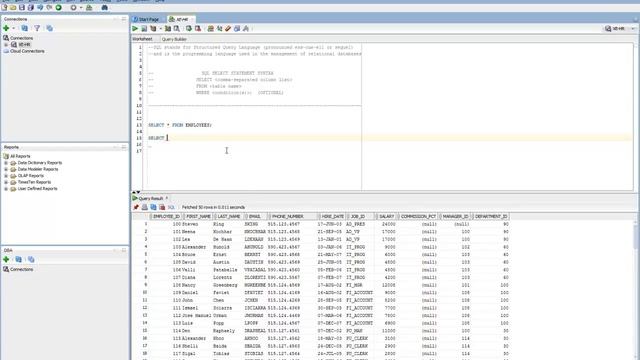Image resolution: width=640 pixels, height=360 pixels.
Task: Click COMMISSION_PCT column header
Action: 418,216
